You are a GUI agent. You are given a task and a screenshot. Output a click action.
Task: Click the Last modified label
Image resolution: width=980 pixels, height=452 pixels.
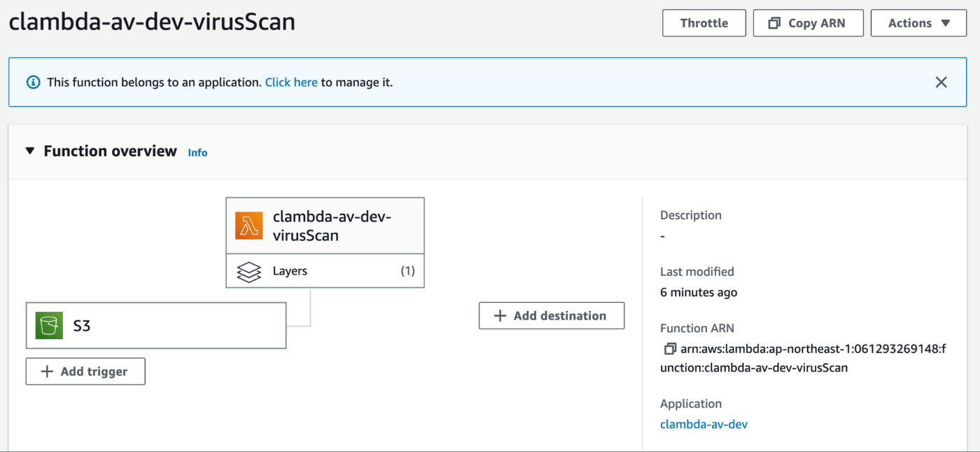(x=697, y=271)
